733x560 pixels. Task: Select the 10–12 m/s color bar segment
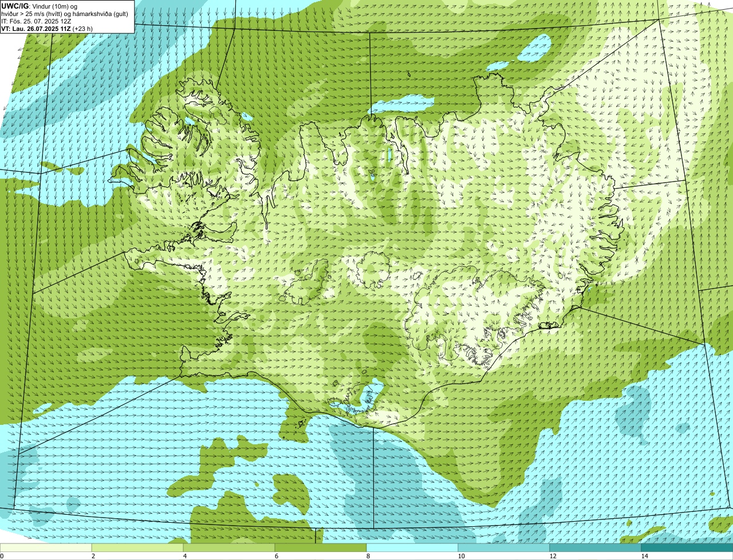[x=504, y=547]
